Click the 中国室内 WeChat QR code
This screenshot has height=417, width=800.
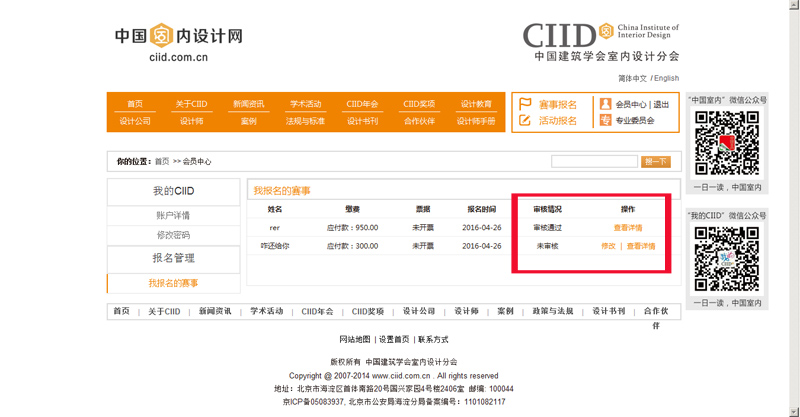click(727, 143)
